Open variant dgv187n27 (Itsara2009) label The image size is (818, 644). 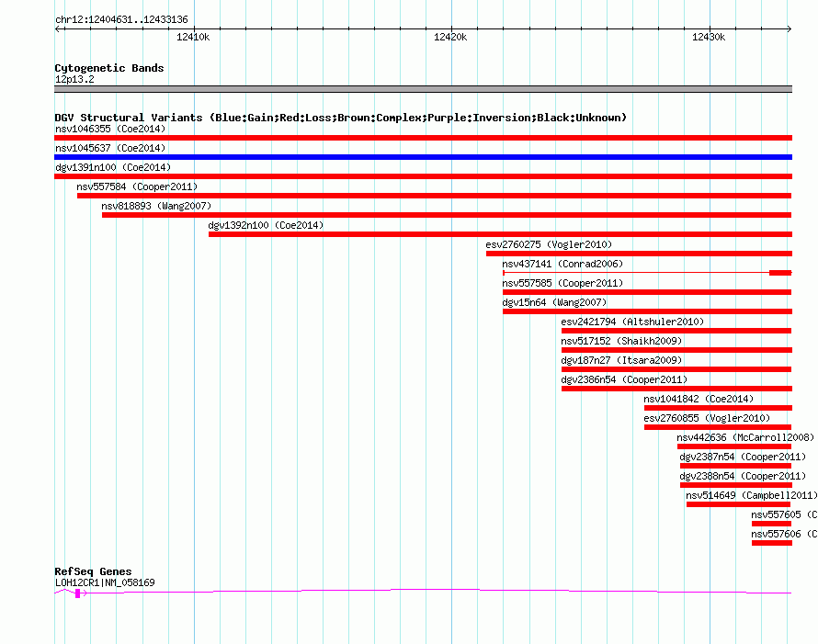coord(621,360)
